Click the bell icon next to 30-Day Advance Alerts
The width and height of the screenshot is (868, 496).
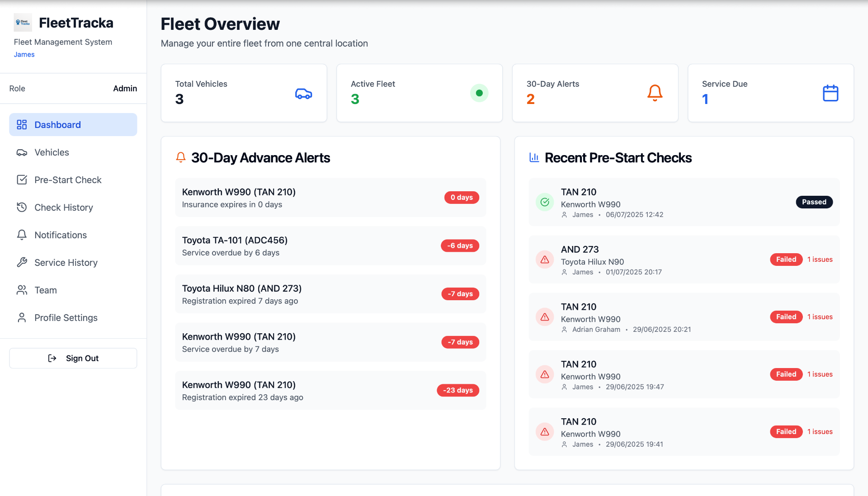pos(181,158)
